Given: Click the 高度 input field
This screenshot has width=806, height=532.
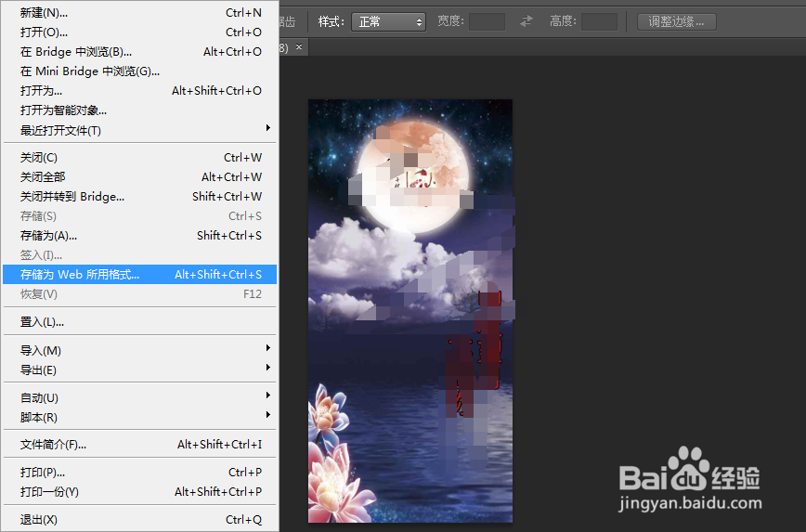Looking at the screenshot, I should [599, 21].
